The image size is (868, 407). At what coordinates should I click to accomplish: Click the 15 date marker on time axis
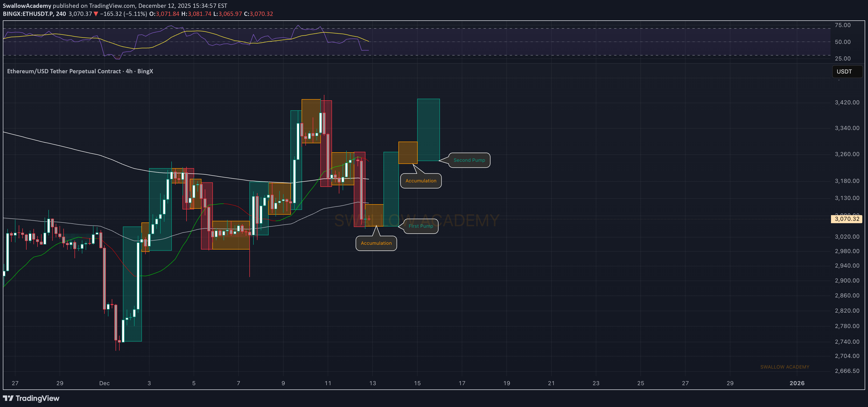coord(417,383)
